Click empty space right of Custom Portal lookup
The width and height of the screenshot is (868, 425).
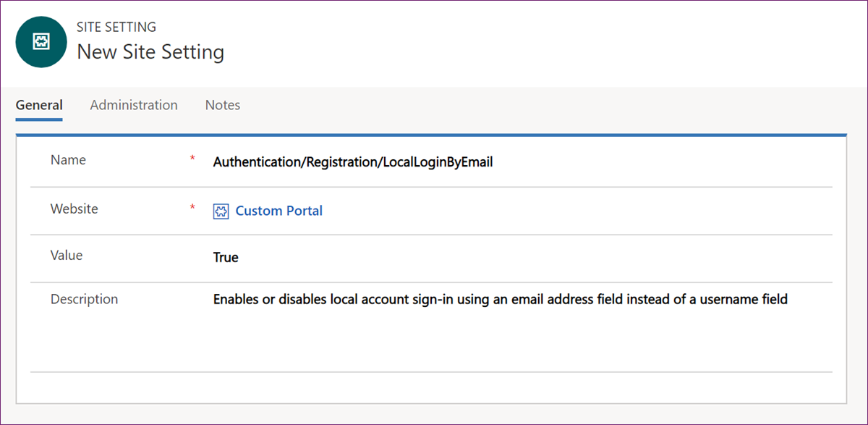(579, 211)
